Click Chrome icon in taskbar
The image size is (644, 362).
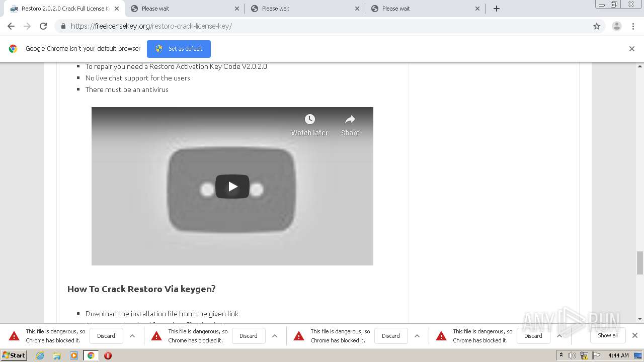click(x=91, y=355)
